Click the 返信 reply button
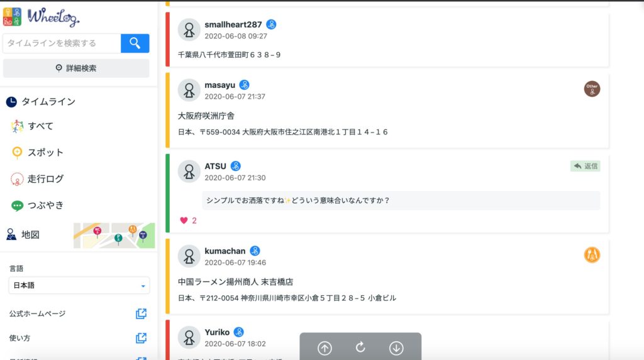The height and width of the screenshot is (360, 644). click(x=586, y=166)
